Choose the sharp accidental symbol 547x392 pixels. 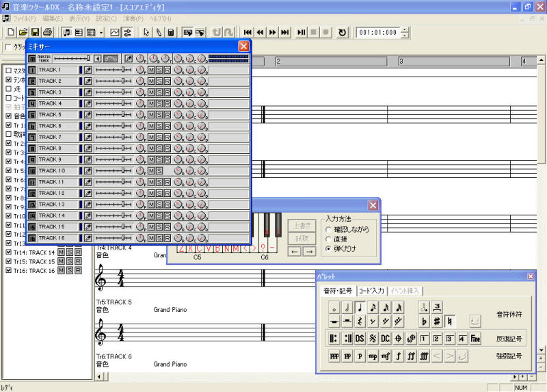click(x=437, y=322)
